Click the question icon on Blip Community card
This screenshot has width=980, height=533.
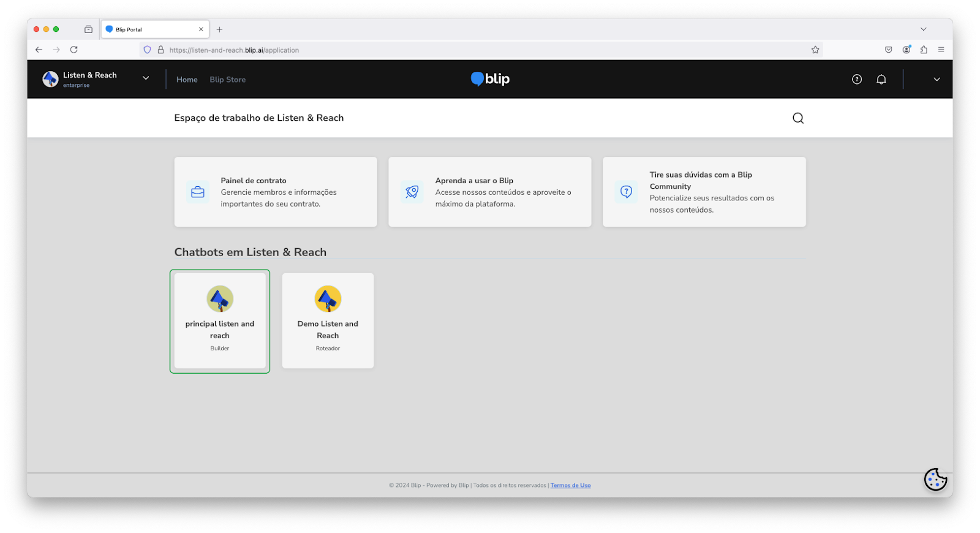[627, 192]
